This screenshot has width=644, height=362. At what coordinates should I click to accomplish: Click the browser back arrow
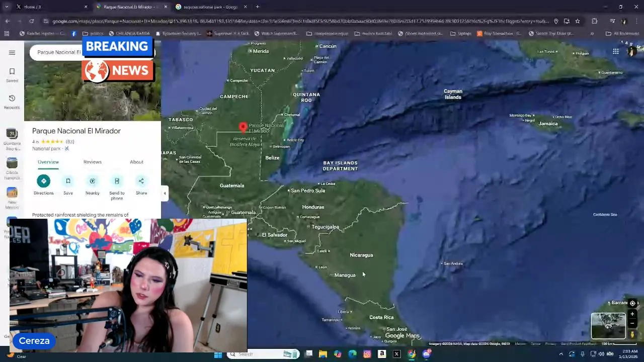click(x=7, y=21)
